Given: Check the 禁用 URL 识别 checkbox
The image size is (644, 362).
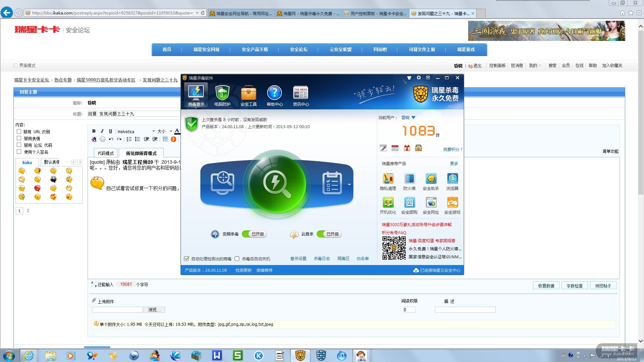Looking at the screenshot, I should click(x=19, y=132).
